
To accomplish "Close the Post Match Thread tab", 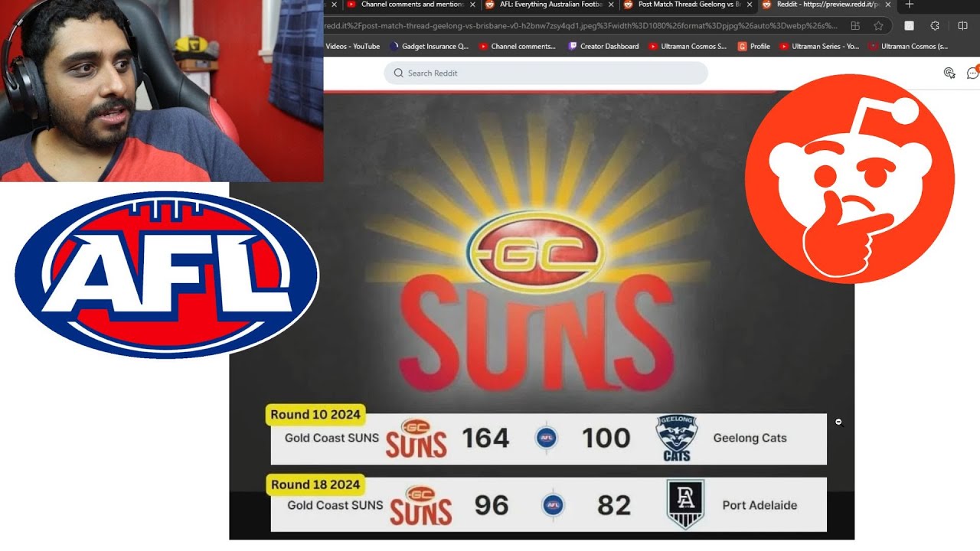I will (749, 5).
